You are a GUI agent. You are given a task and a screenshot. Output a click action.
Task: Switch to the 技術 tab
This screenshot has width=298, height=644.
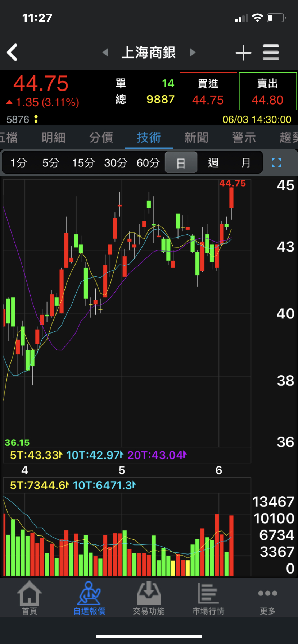(149, 137)
